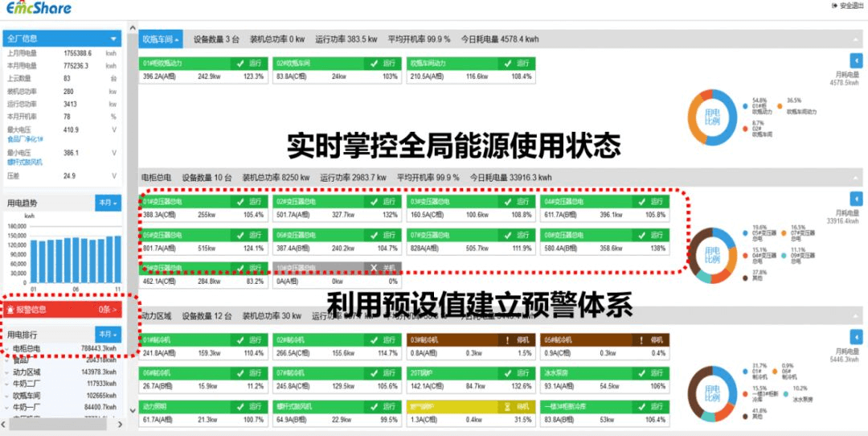Click the 动力区域 section header title
The height and width of the screenshot is (436, 868).
coord(156,316)
